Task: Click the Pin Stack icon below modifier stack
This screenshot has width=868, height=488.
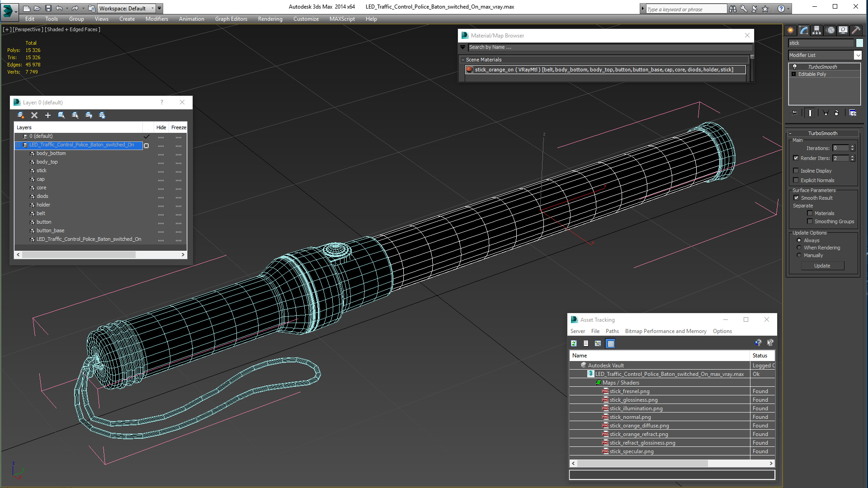Action: pos(794,113)
